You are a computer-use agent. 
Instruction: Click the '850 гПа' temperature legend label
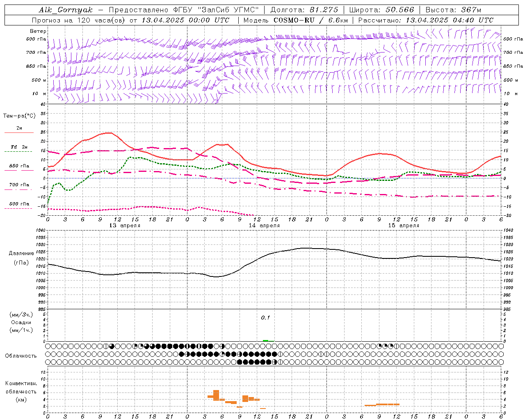point(19,166)
